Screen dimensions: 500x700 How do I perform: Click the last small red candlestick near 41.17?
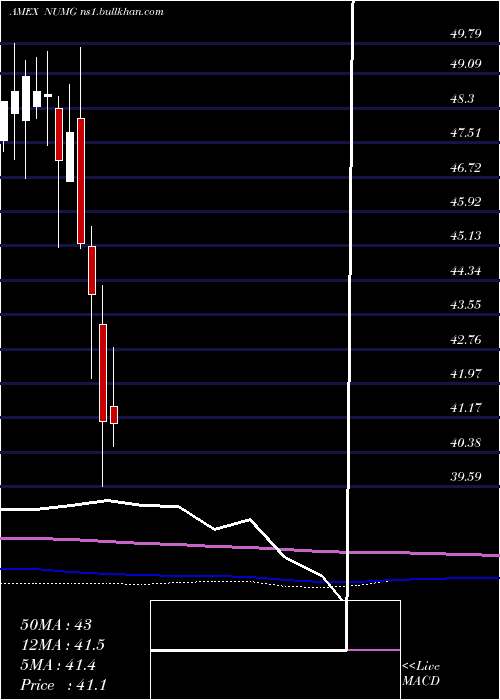coord(114,415)
